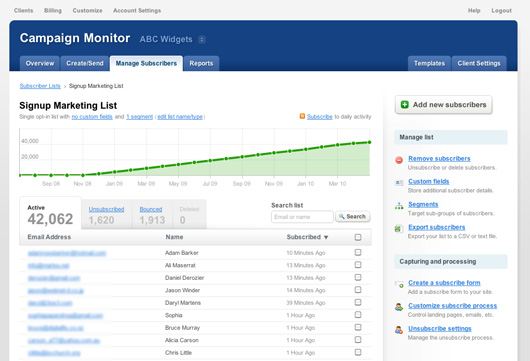Click the red Remove subscribers icon

(399, 160)
